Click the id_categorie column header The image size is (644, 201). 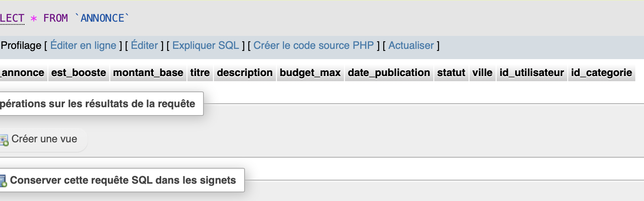(601, 73)
